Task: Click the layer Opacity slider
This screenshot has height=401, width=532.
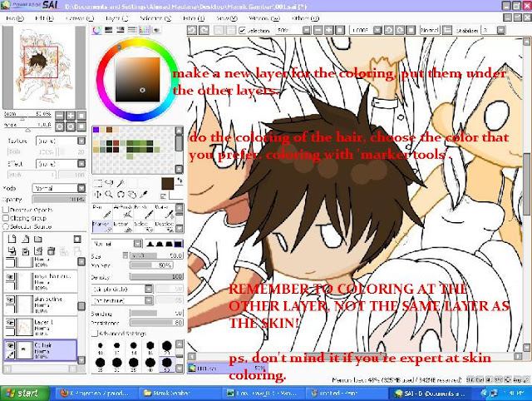Action: 59,200
